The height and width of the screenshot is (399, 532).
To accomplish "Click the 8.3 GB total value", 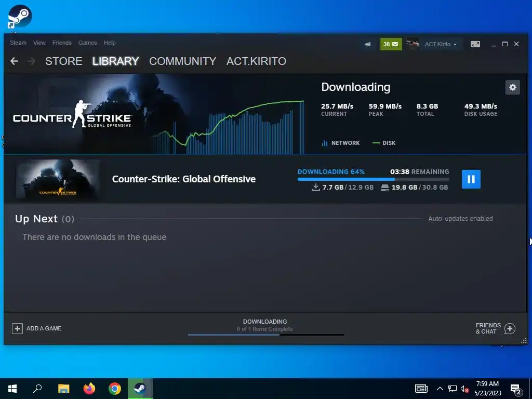I will [x=427, y=106].
